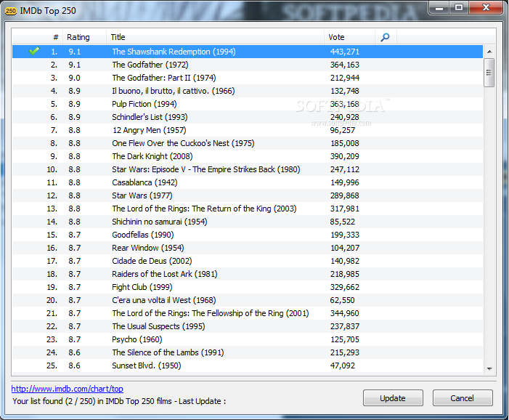The image size is (509, 420).
Task: Select Star Wars: Episode V row
Action: (248, 169)
